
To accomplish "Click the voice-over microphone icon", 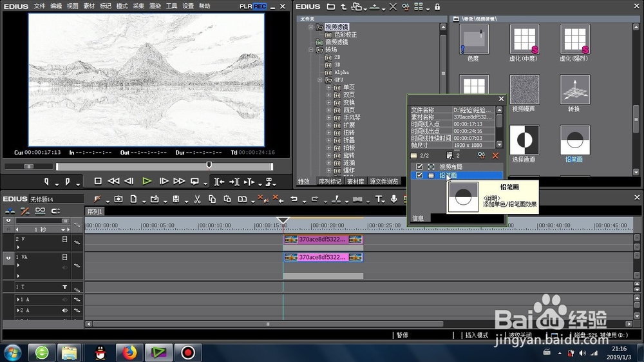I will pos(394,199).
